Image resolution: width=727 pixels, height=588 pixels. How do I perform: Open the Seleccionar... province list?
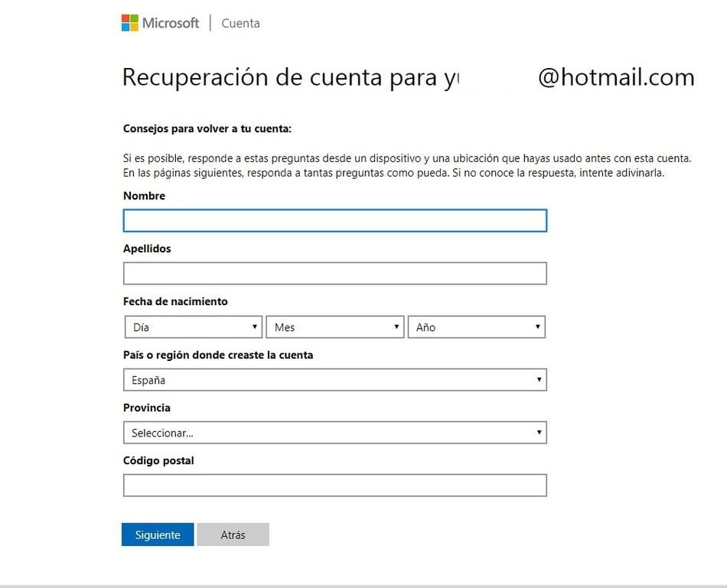point(334,432)
